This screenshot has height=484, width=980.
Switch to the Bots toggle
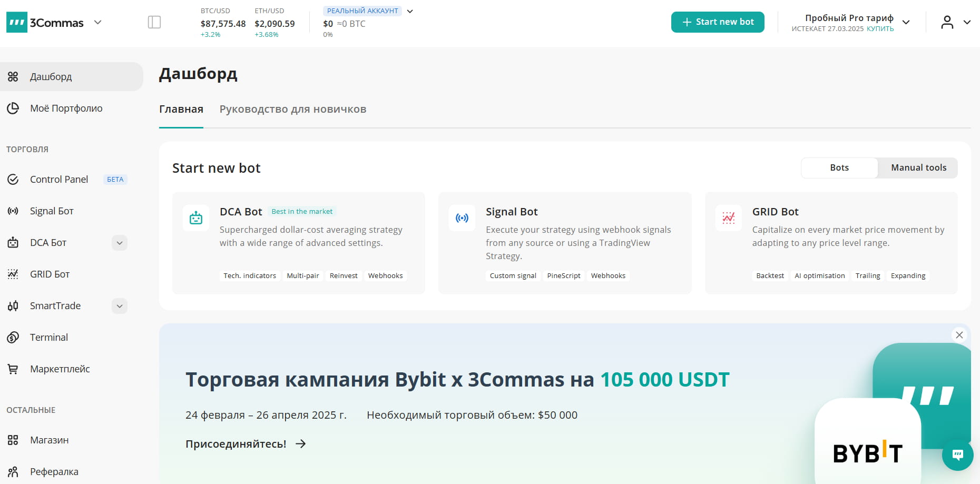839,167
